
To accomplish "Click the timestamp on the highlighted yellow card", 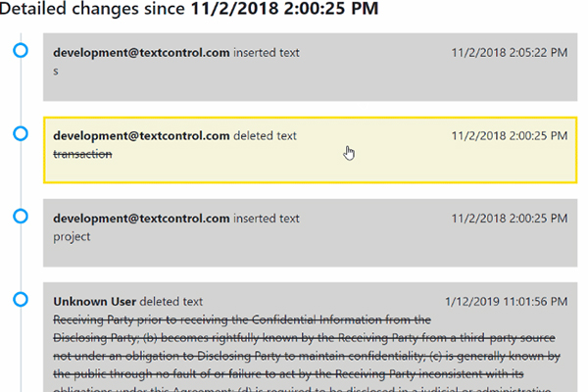I will 510,136.
